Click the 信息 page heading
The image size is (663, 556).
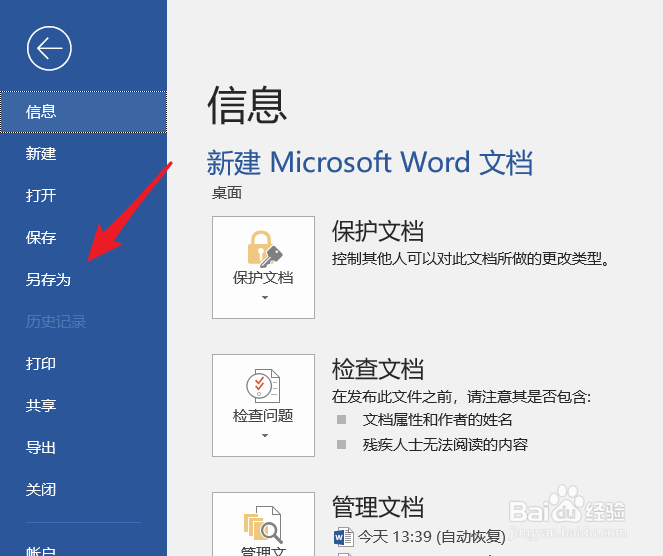247,105
